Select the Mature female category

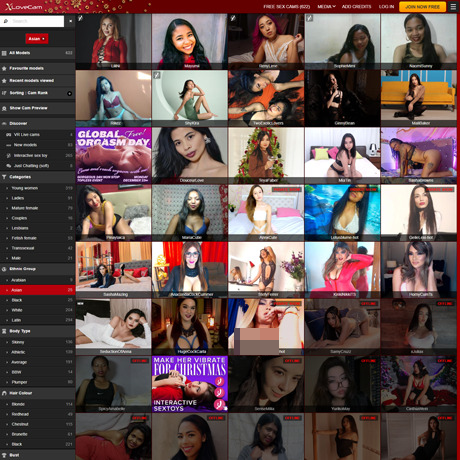(x=37, y=208)
